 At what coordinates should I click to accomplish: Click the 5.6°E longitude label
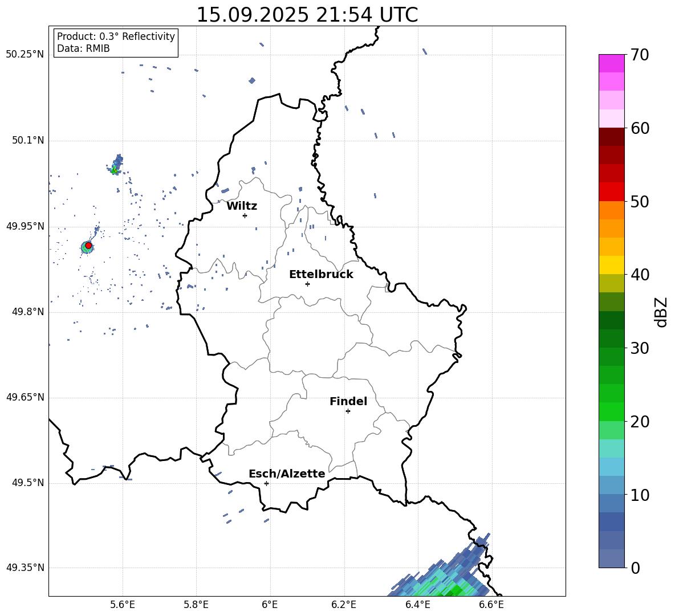pyautogui.click(x=123, y=605)
